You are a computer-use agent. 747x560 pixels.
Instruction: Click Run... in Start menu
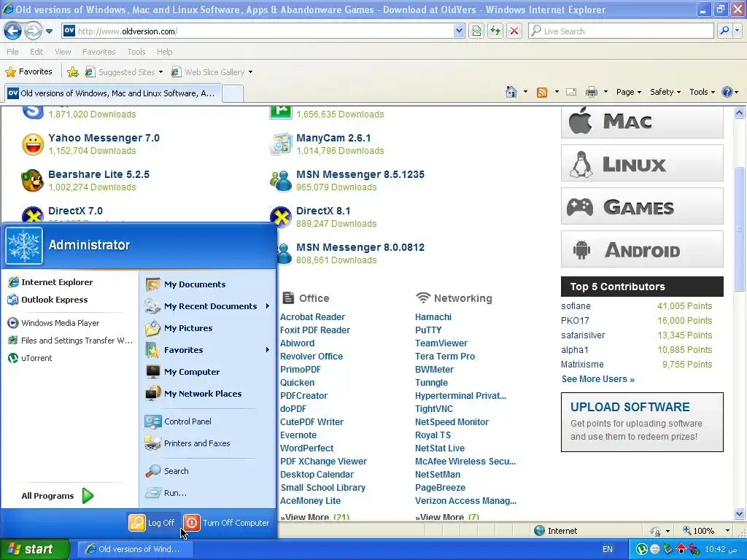[x=166, y=493]
